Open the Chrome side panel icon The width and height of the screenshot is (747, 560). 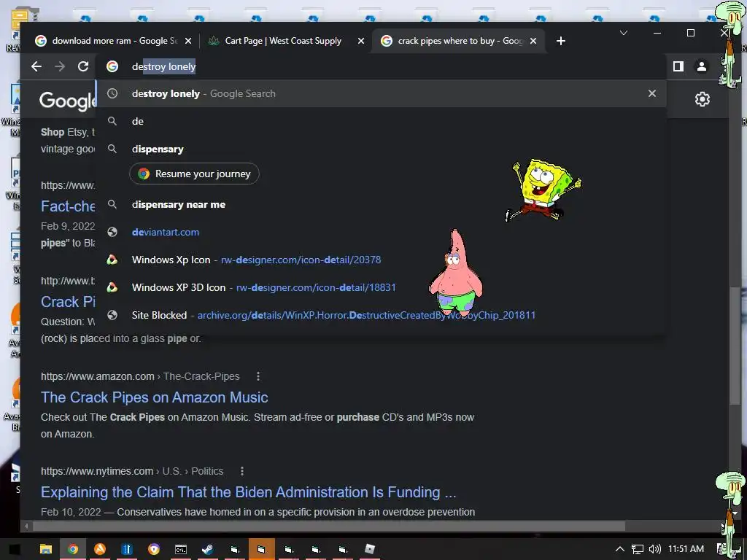tap(678, 66)
